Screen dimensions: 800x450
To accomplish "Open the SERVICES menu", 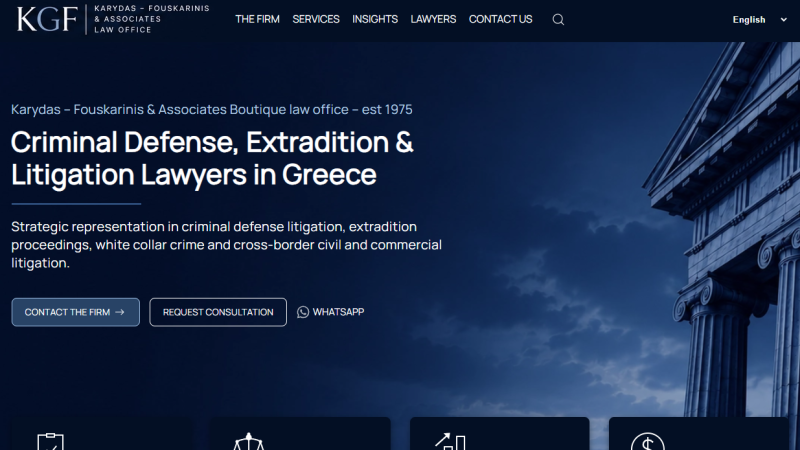I will (316, 19).
